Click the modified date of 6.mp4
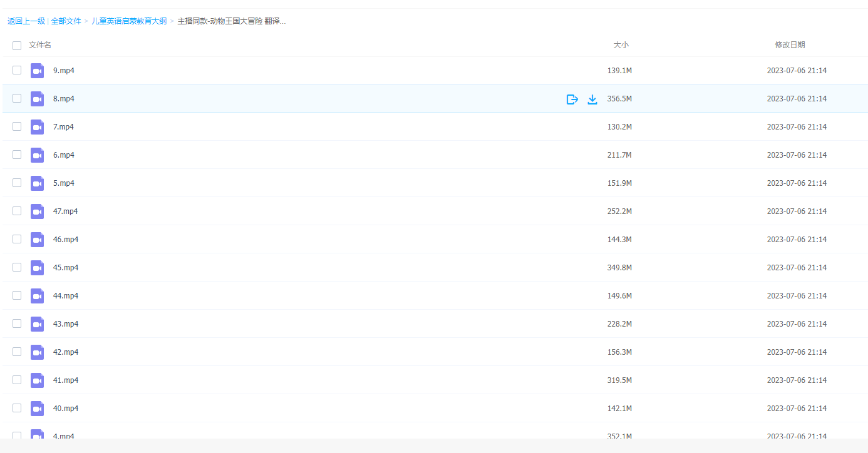Screen dimensions: 868x453 [797, 155]
